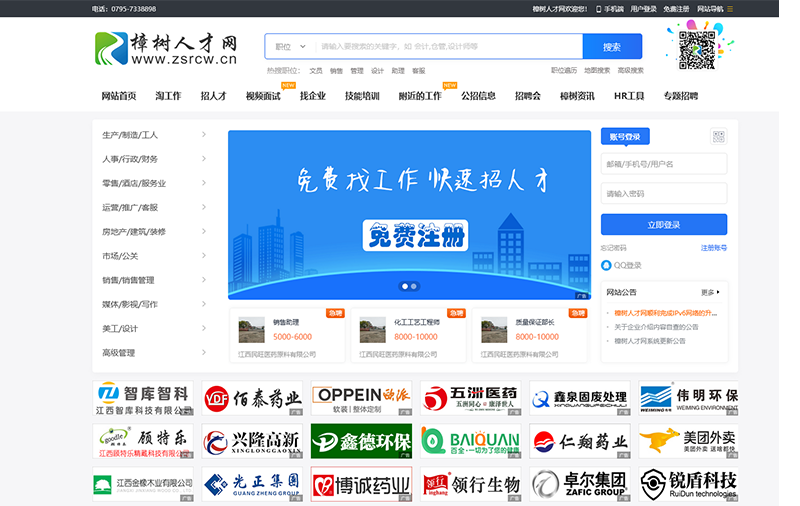Open the 化工工艺工程师 job card

pos(408,335)
